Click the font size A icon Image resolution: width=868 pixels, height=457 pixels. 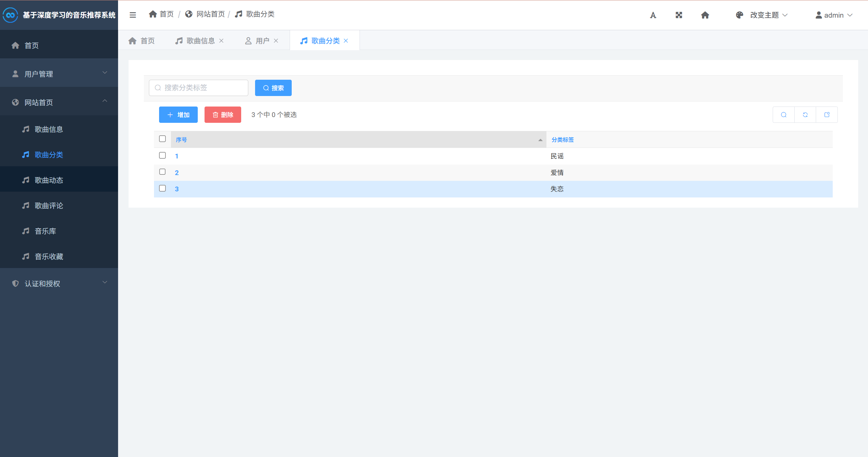coord(653,15)
